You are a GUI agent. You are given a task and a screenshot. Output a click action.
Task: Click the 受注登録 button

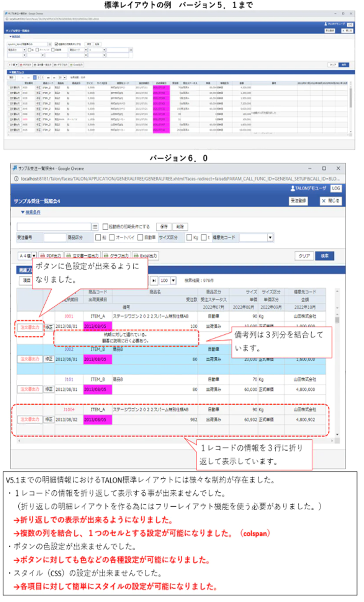coord(298,201)
